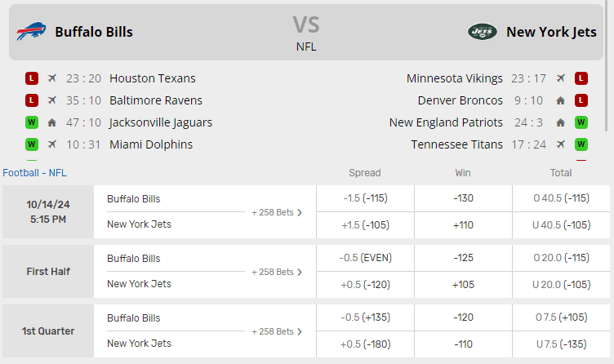614x364 pixels.
Task: Click the Buffalo Bills team logo
Action: pos(32,32)
